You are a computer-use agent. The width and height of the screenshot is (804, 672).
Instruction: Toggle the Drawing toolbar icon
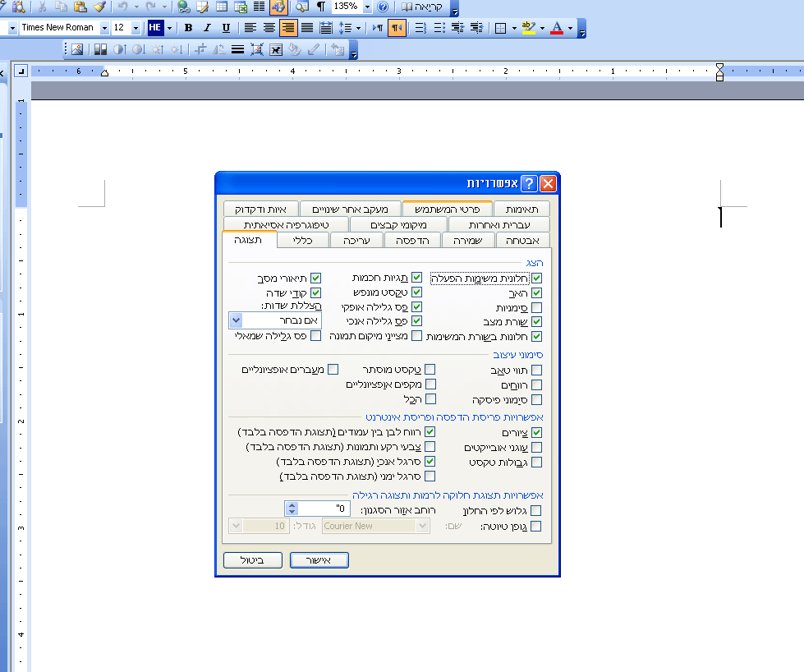click(x=278, y=7)
